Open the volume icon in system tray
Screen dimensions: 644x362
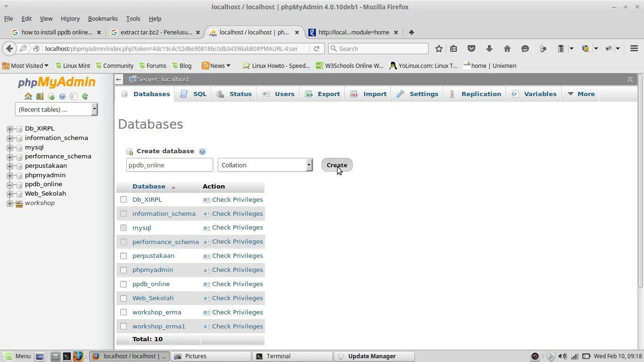pos(562,356)
